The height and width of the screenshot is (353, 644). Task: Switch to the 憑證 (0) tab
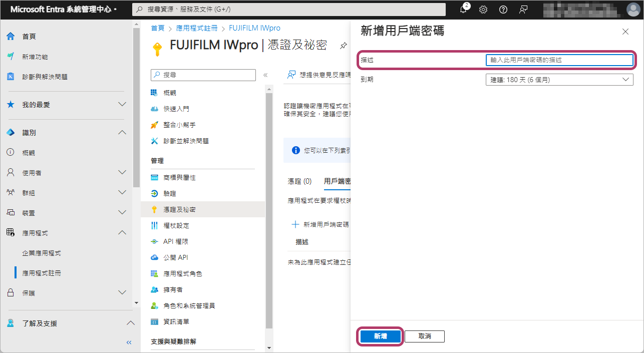(299, 181)
